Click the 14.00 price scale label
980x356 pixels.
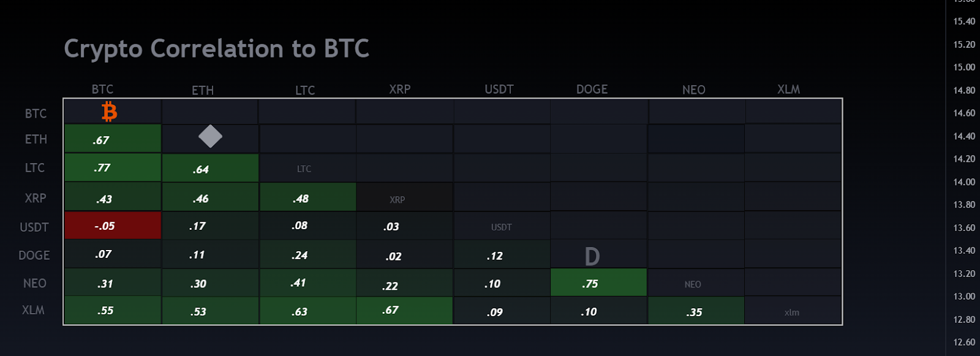tap(964, 182)
